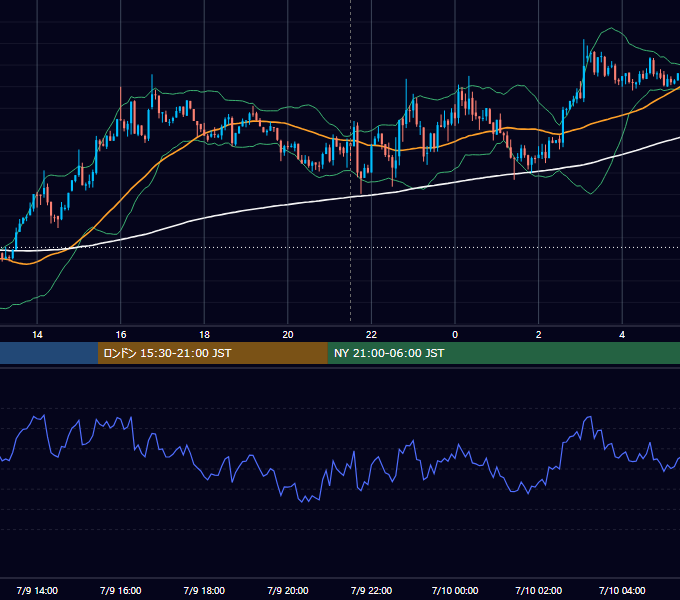Click the 7/9 22:00 time label
Screen dimensions: 680x600
(x=371, y=590)
